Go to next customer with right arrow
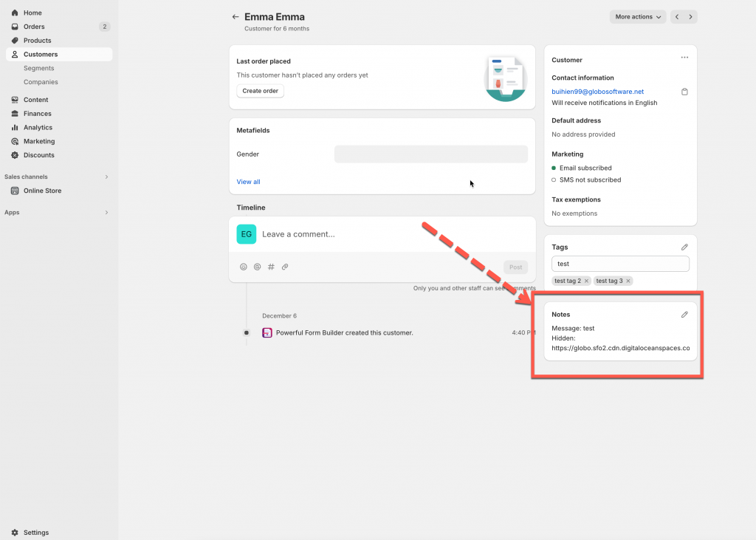This screenshot has width=756, height=540. [x=690, y=17]
